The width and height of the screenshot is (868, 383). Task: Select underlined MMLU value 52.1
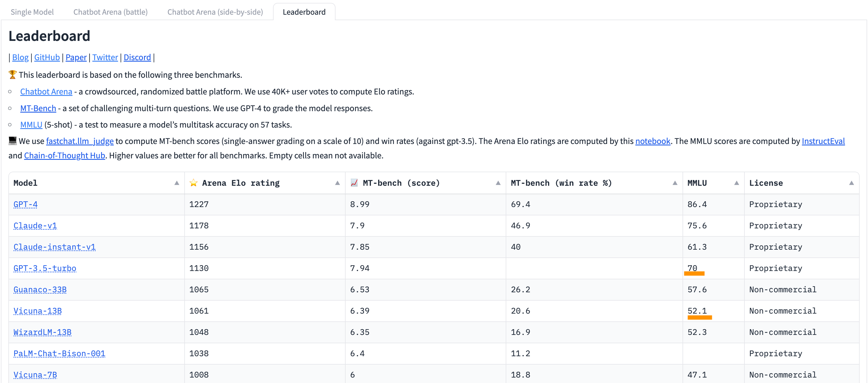[713, 311]
